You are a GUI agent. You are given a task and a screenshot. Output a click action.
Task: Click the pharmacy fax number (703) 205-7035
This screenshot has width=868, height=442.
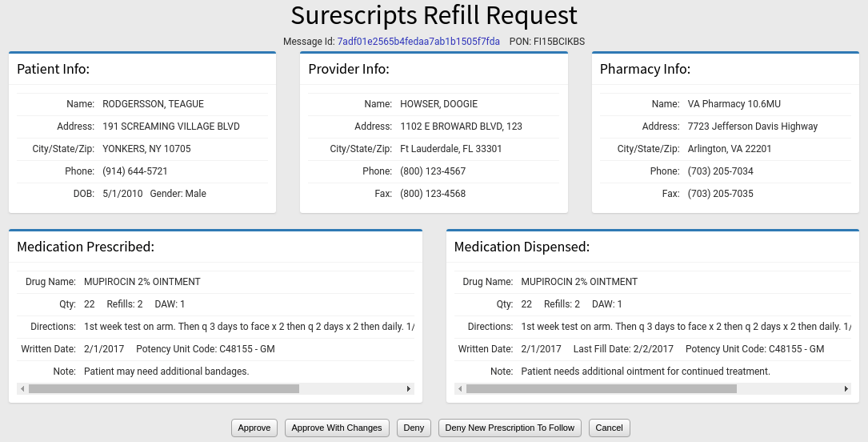(x=720, y=194)
